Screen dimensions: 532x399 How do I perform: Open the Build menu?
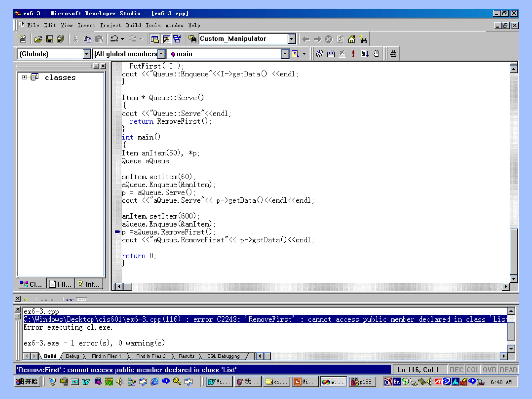click(134, 25)
